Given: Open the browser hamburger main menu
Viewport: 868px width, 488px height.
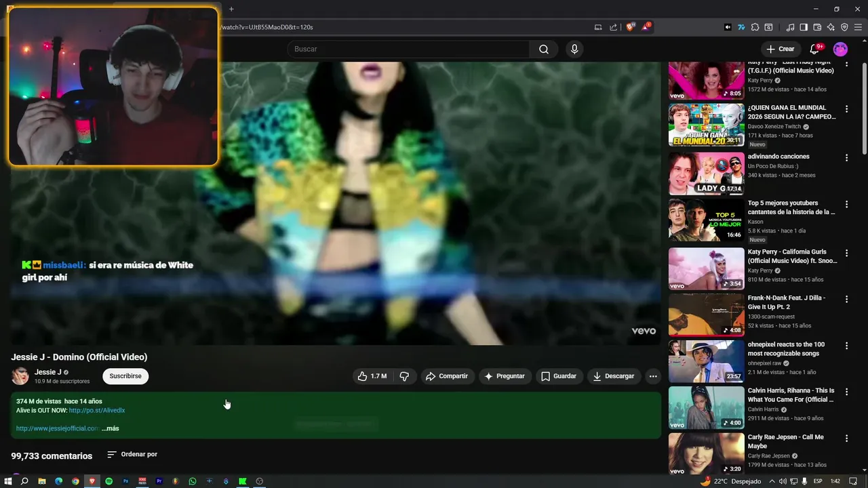Looking at the screenshot, I should coord(858,27).
